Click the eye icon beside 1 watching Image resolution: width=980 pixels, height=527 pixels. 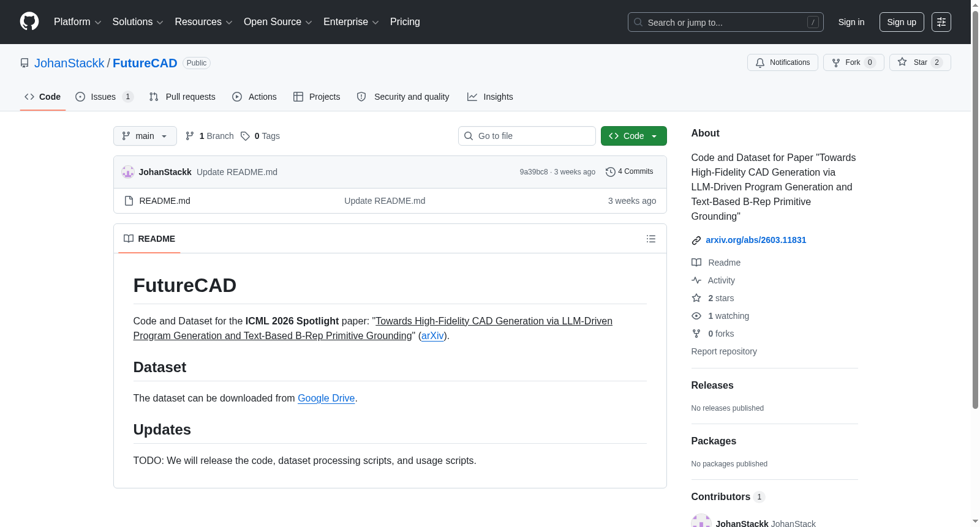coord(696,316)
